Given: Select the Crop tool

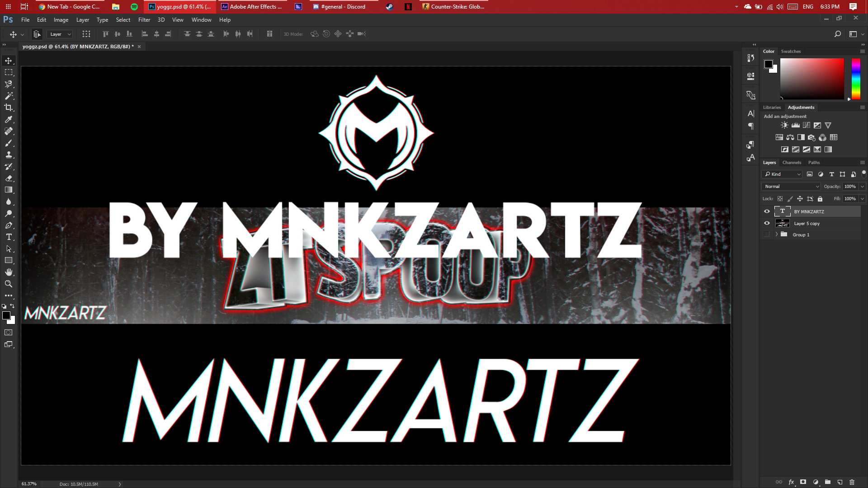Looking at the screenshot, I should click(x=9, y=108).
